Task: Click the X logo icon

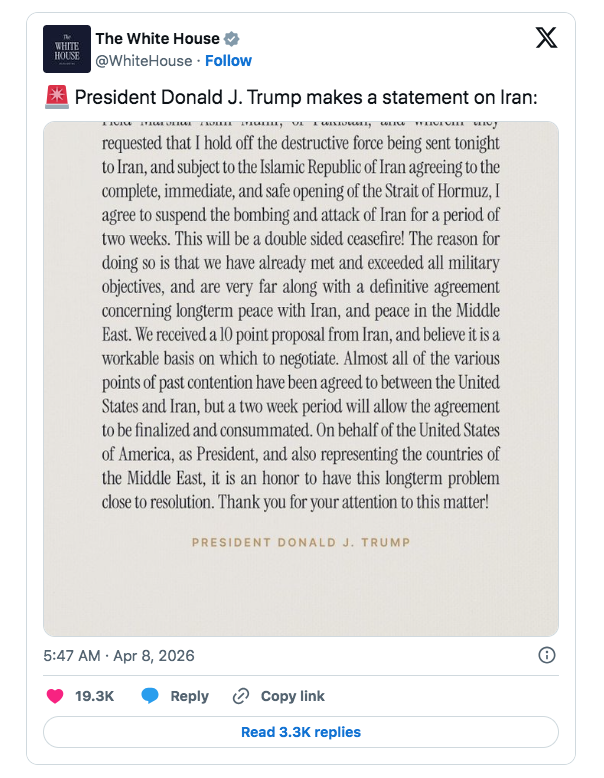Action: click(546, 38)
